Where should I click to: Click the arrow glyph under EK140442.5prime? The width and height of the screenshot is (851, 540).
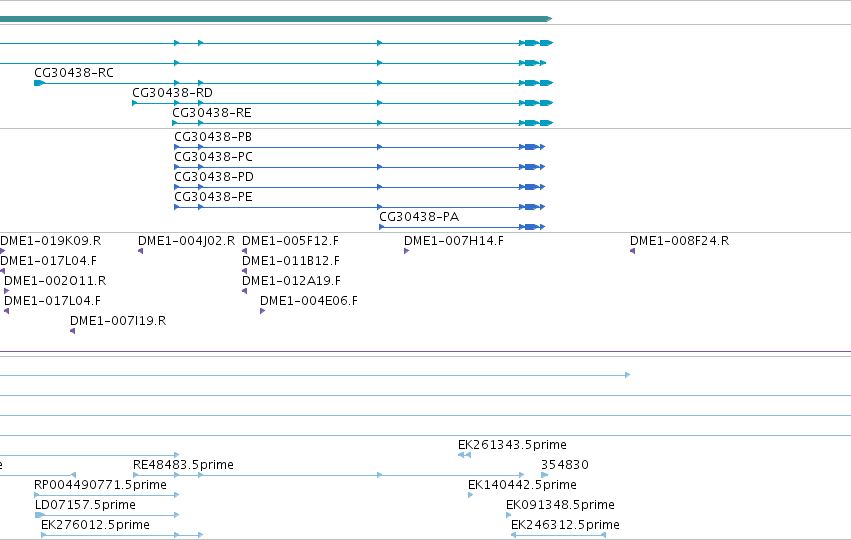(x=471, y=495)
